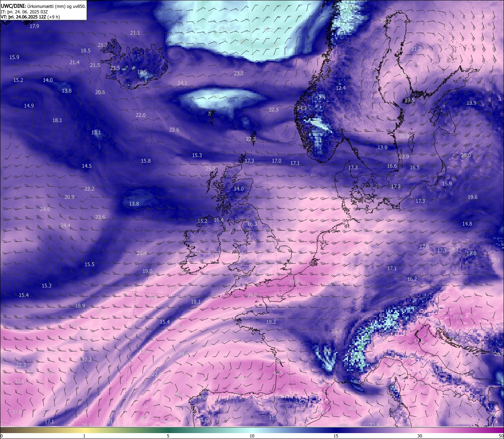Click the '1' tick on the colour scale

(x=84, y=436)
